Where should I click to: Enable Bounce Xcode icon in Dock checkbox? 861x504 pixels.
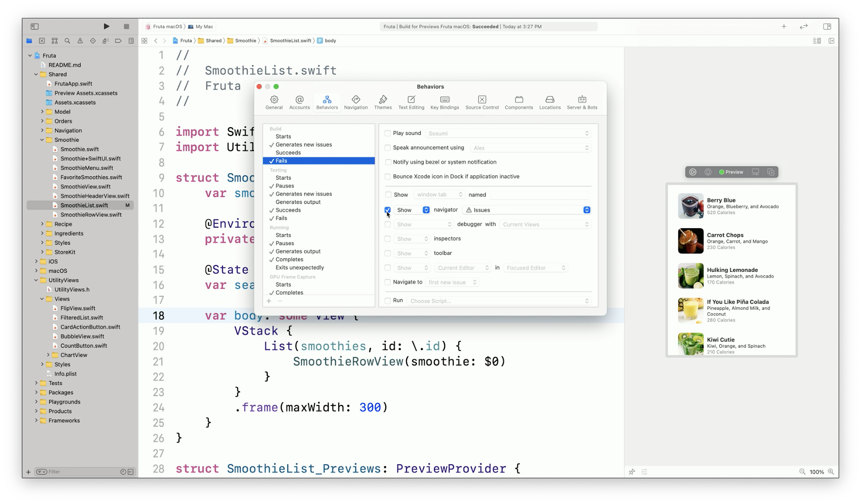pyautogui.click(x=388, y=176)
